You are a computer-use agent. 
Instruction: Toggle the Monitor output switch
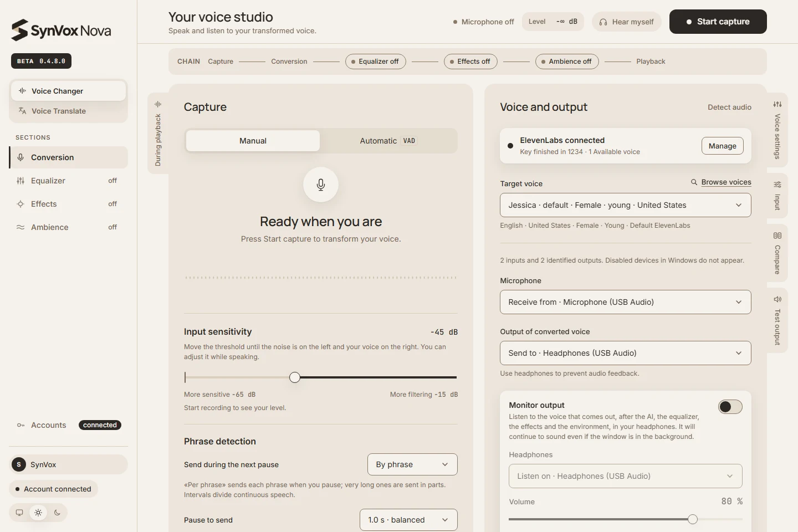[730, 407]
